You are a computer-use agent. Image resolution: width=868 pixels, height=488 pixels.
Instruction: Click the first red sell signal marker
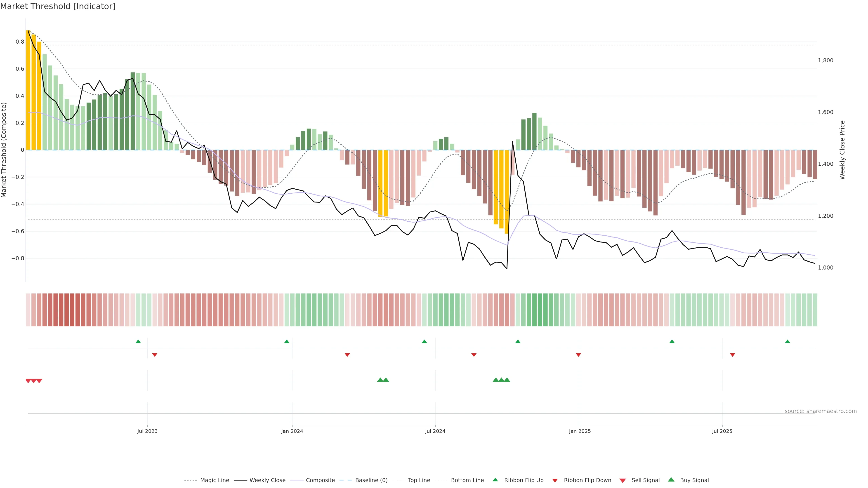click(x=28, y=381)
